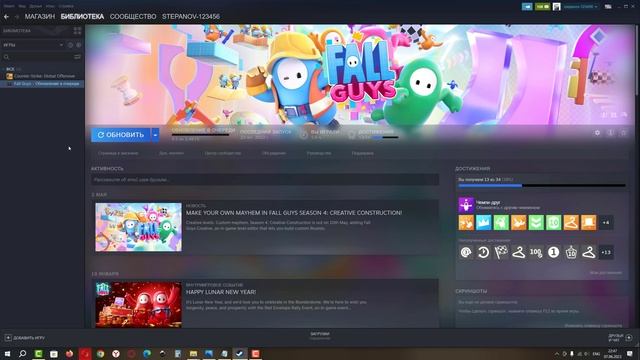
Task: Click the locked checkered flag achievement icon
Action: [501, 252]
